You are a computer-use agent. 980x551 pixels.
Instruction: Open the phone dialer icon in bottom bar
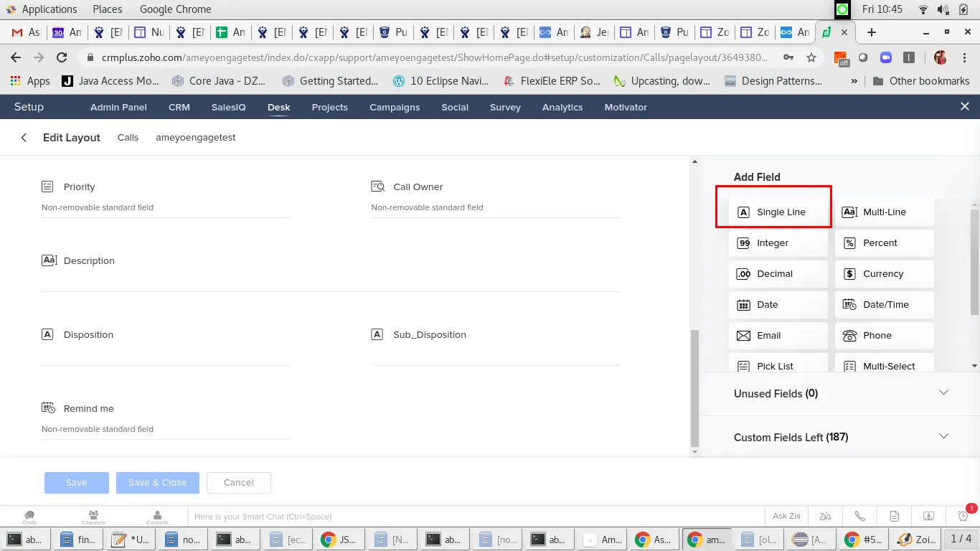click(x=859, y=516)
